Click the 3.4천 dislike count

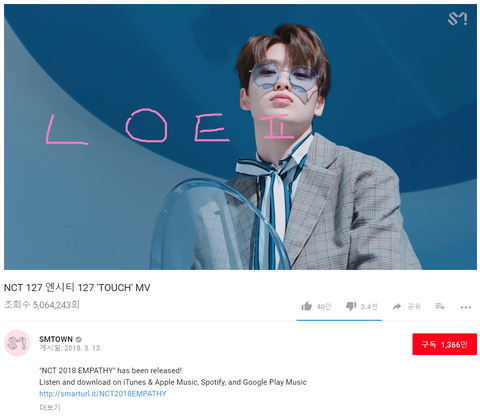369,307
